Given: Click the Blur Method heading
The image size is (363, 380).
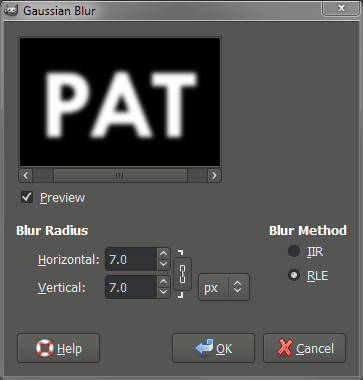Looking at the screenshot, I should 308,231.
